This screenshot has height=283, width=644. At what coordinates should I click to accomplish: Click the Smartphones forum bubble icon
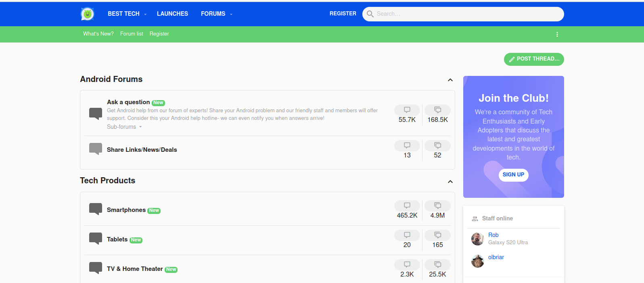point(96,209)
